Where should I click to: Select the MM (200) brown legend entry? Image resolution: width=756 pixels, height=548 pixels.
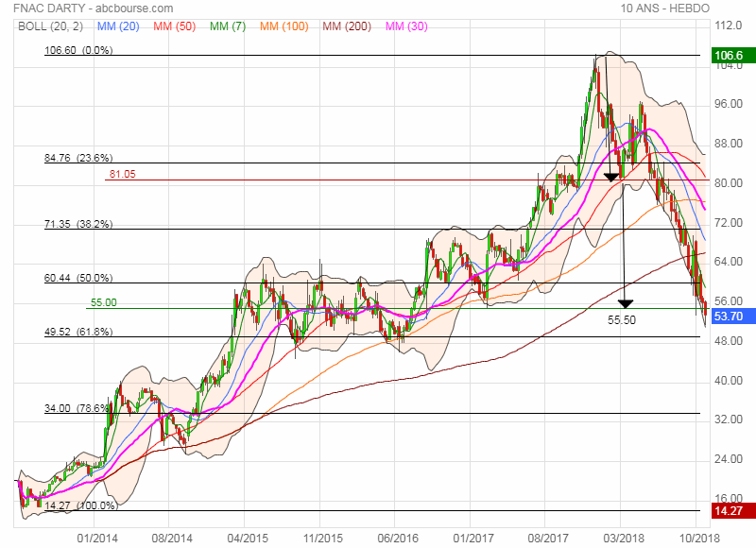click(x=347, y=26)
